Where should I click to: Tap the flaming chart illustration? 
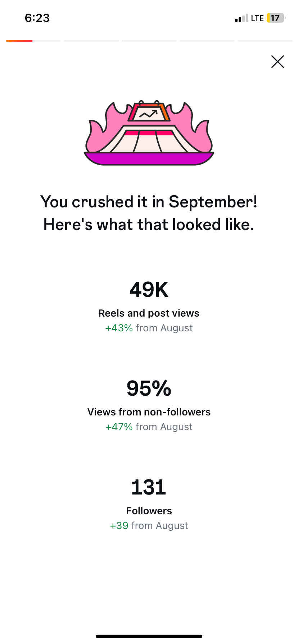[x=149, y=134]
